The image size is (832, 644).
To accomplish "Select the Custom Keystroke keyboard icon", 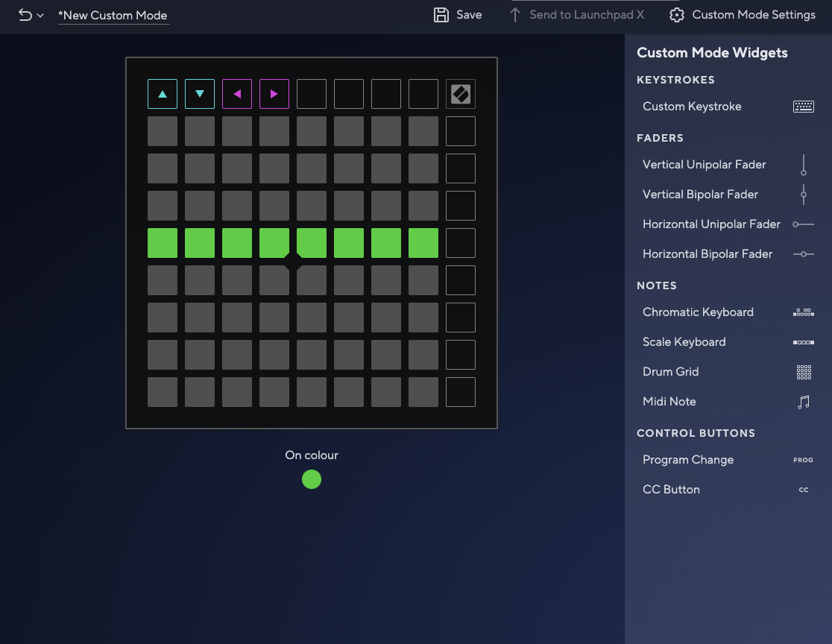I will coord(803,107).
